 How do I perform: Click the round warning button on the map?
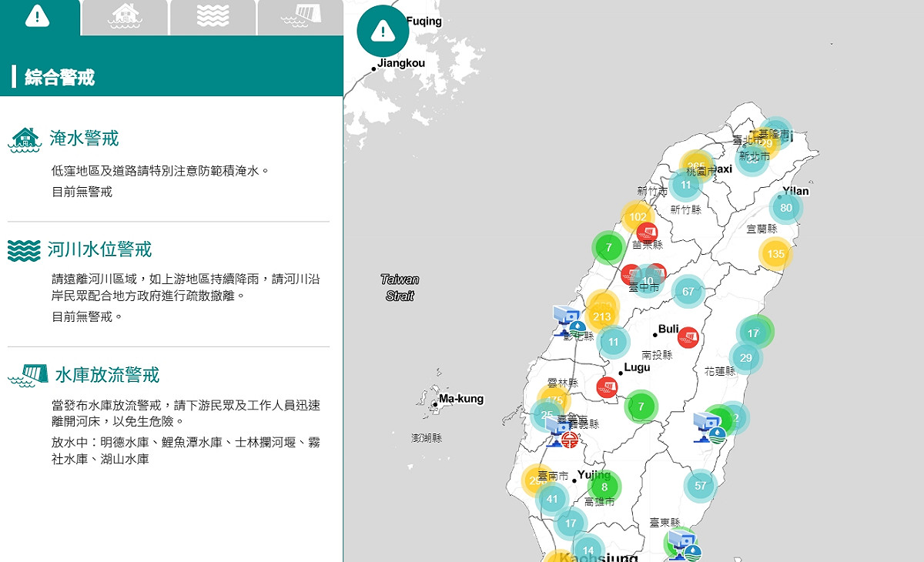point(383,31)
